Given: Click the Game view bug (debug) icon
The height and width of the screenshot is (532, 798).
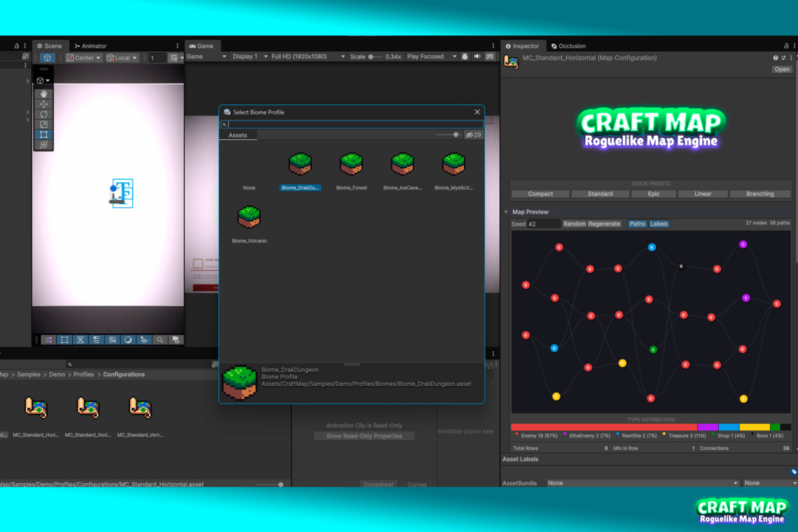Looking at the screenshot, I should coord(465,57).
